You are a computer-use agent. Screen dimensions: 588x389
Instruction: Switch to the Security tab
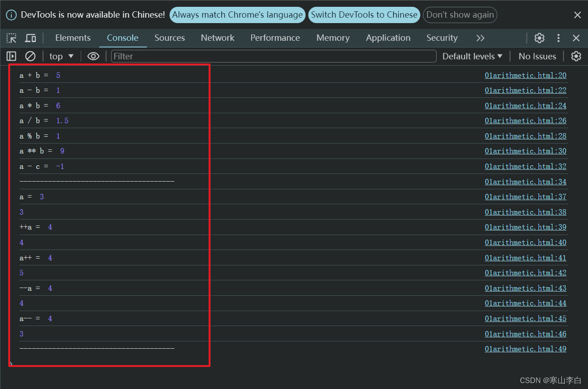click(442, 38)
